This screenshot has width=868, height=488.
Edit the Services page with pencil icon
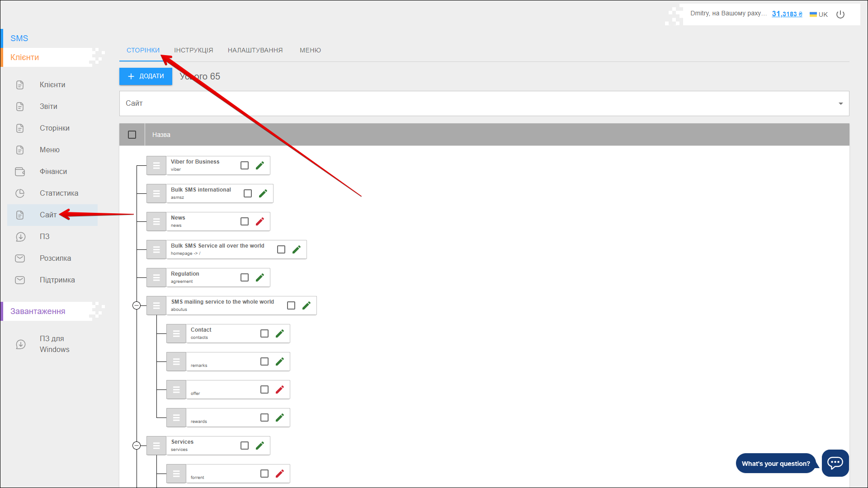(260, 446)
